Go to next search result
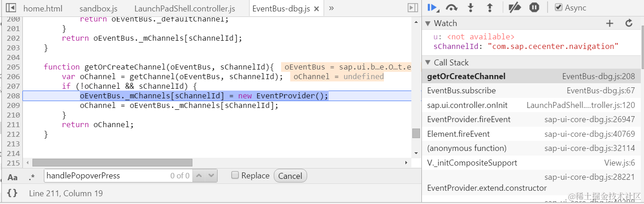The width and height of the screenshot is (644, 204). point(211,176)
